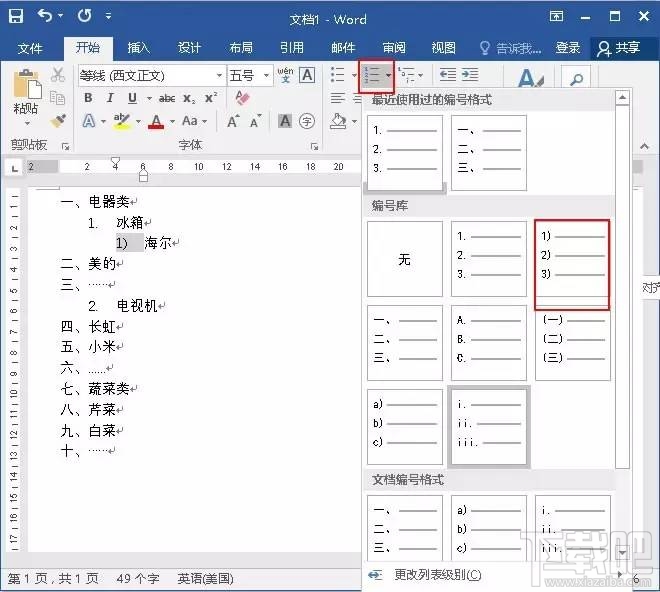
Task: Click the phonetic guide wén icon
Action: tap(285, 75)
